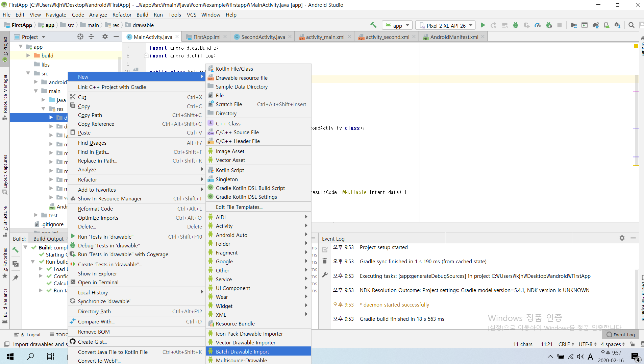644x364 pixels.
Task: Open the app run configuration dropdown
Action: [398, 25]
